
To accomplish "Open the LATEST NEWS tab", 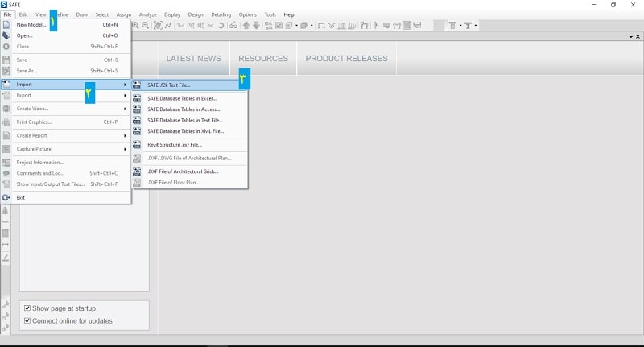I will click(x=193, y=59).
